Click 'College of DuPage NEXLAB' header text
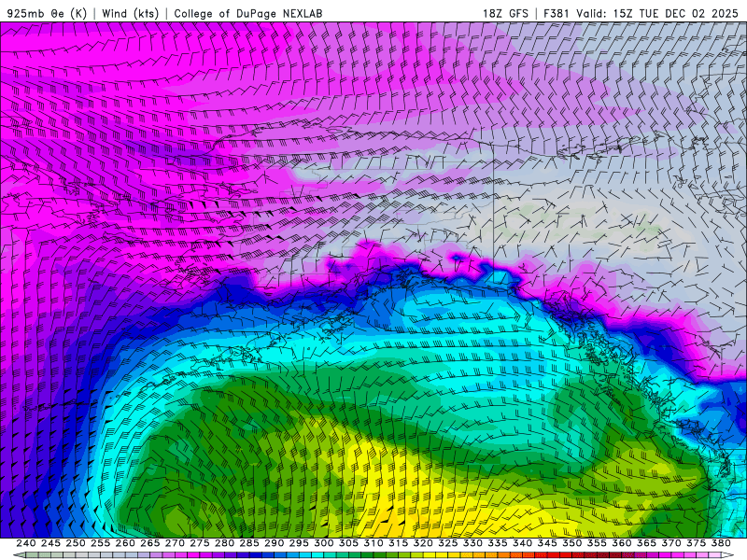Viewport: 747px width, 560px height. 248,13
